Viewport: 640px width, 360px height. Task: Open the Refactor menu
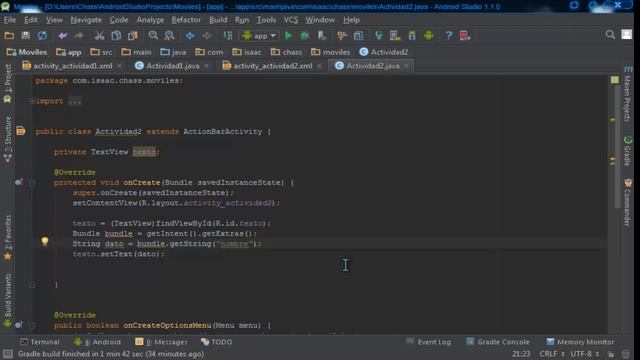(x=186, y=20)
